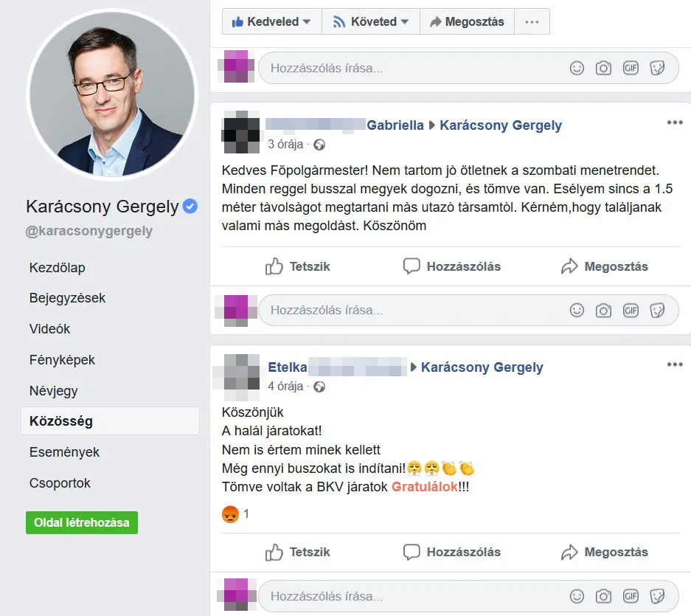This screenshot has width=691, height=616.
Task: Click GIF icon in Gabriella post comment box
Action: [631, 311]
